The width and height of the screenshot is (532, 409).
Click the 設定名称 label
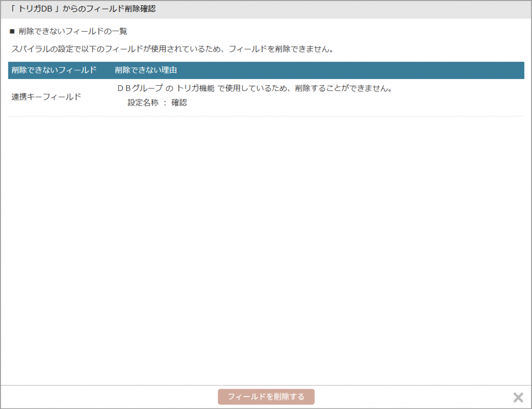click(x=143, y=103)
